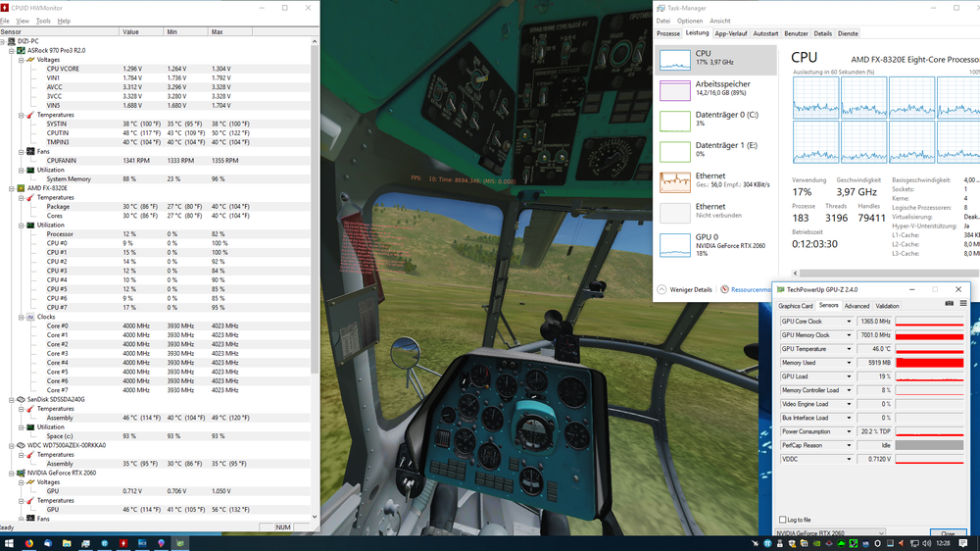Click the VR tray icon

[865, 543]
